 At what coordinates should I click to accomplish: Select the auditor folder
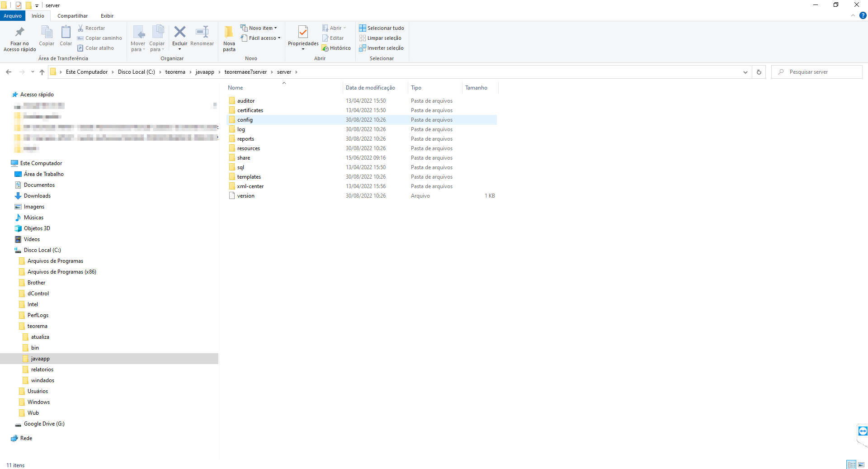point(362,101)
